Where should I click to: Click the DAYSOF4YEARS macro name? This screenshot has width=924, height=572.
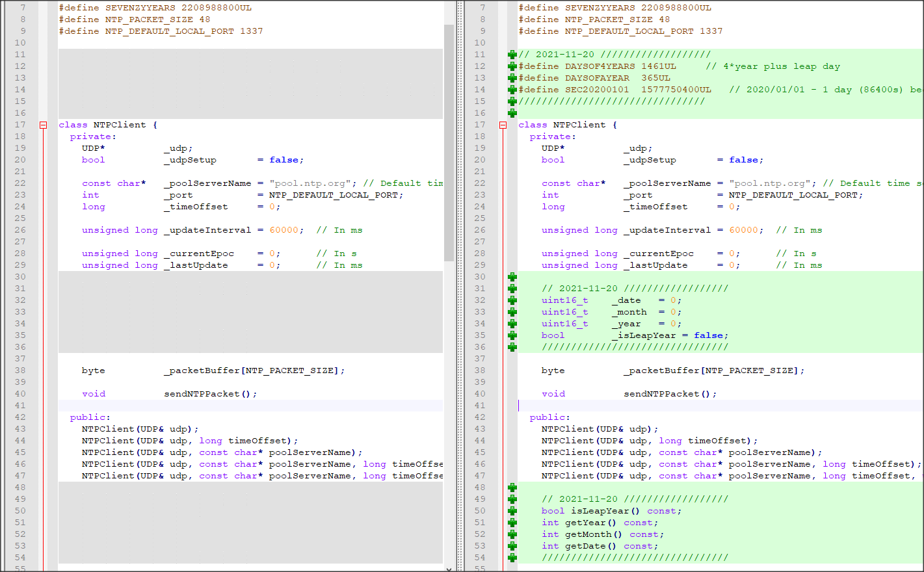coord(600,66)
